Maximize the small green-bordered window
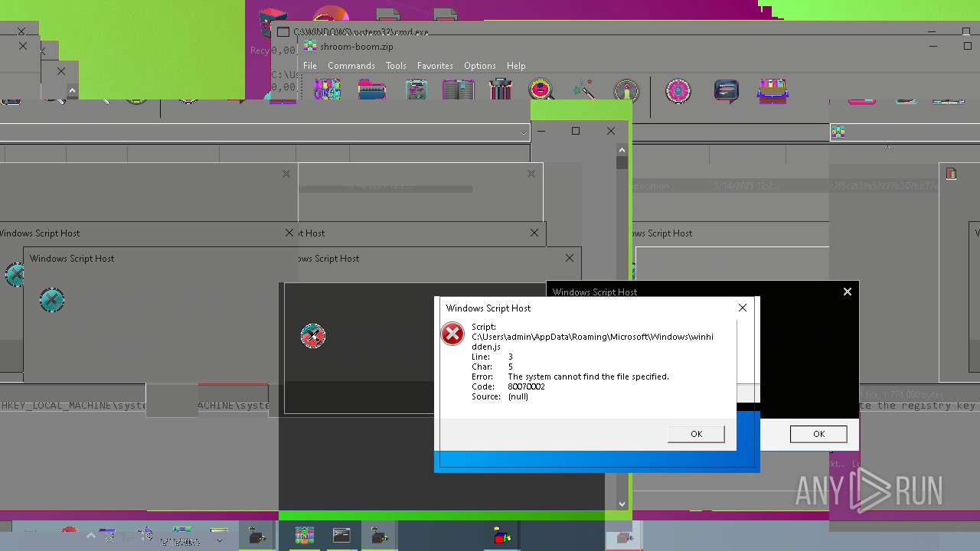980x551 pixels. tap(576, 131)
